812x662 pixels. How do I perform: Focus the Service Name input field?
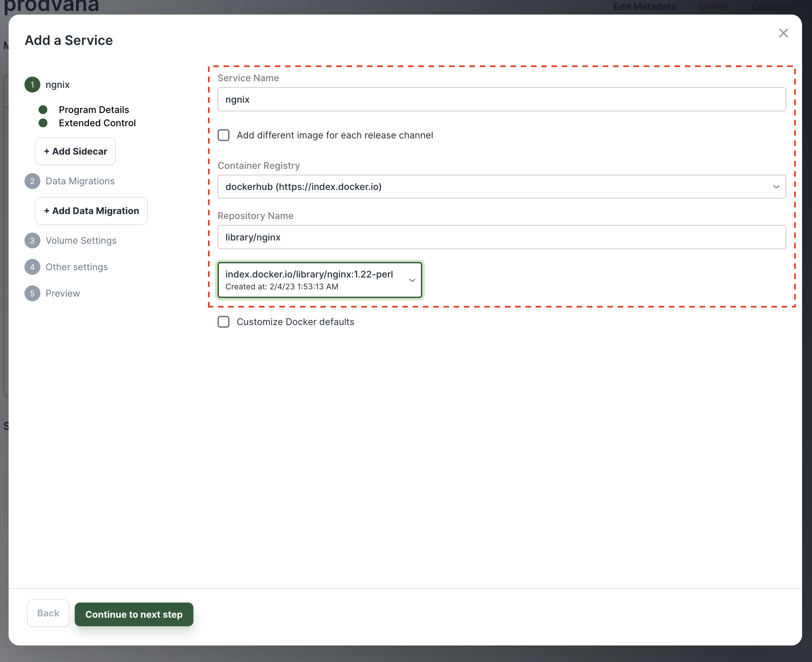[x=502, y=99]
